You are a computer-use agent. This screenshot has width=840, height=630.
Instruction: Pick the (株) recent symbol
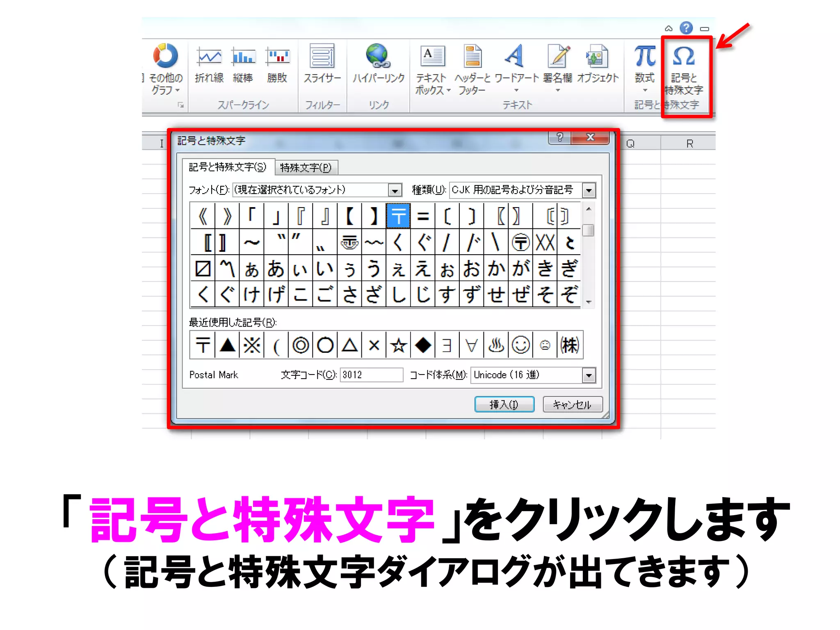point(570,345)
